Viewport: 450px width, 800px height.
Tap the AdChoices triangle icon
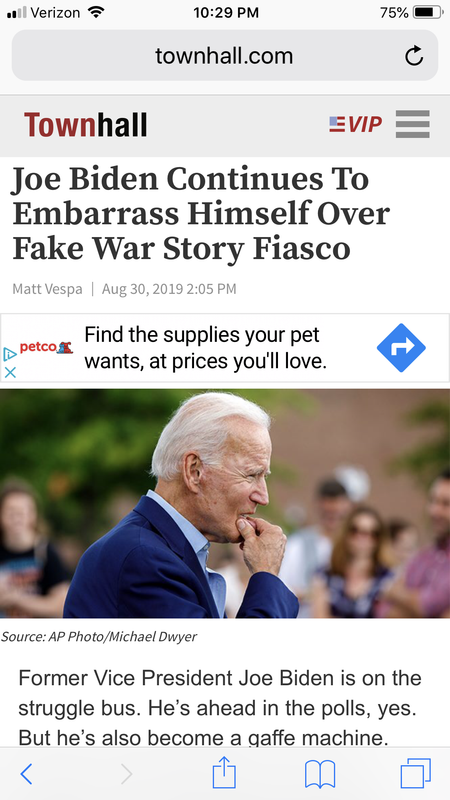pyautogui.click(x=10, y=354)
